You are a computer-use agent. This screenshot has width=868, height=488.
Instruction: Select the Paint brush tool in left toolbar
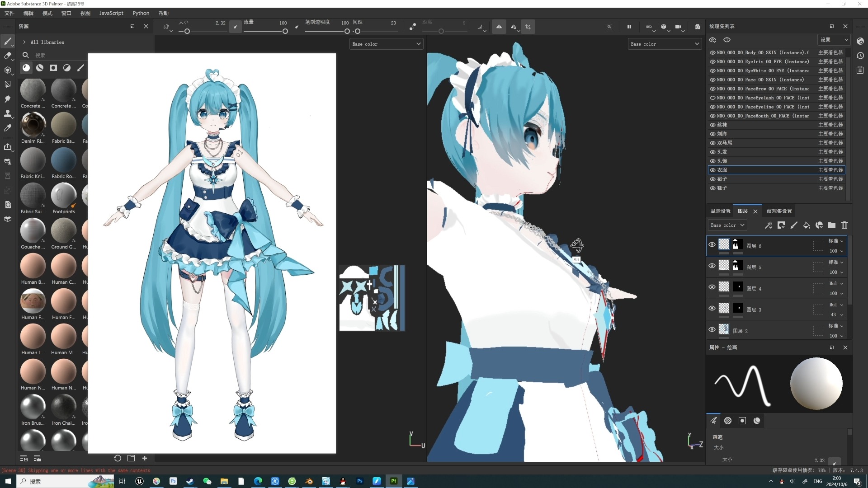8,42
